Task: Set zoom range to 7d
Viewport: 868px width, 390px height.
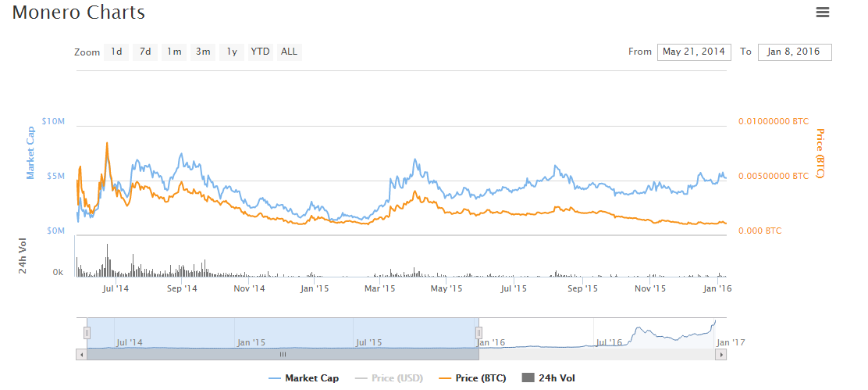Action: click(145, 52)
